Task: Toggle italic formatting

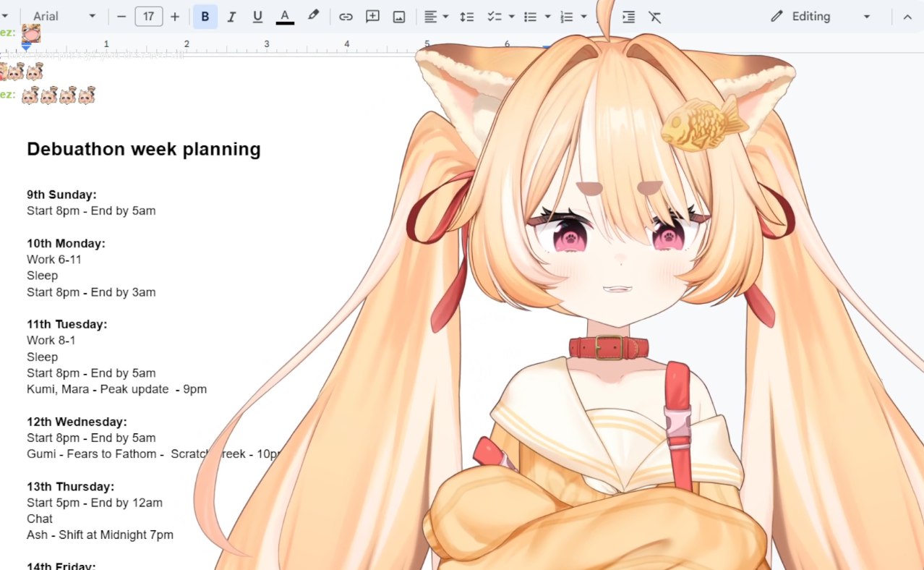Action: (231, 17)
